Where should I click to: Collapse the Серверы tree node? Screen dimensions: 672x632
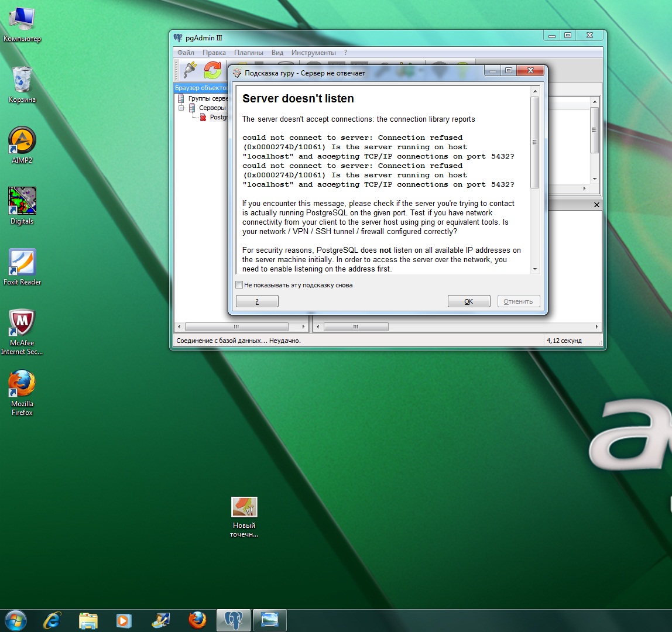coord(182,108)
